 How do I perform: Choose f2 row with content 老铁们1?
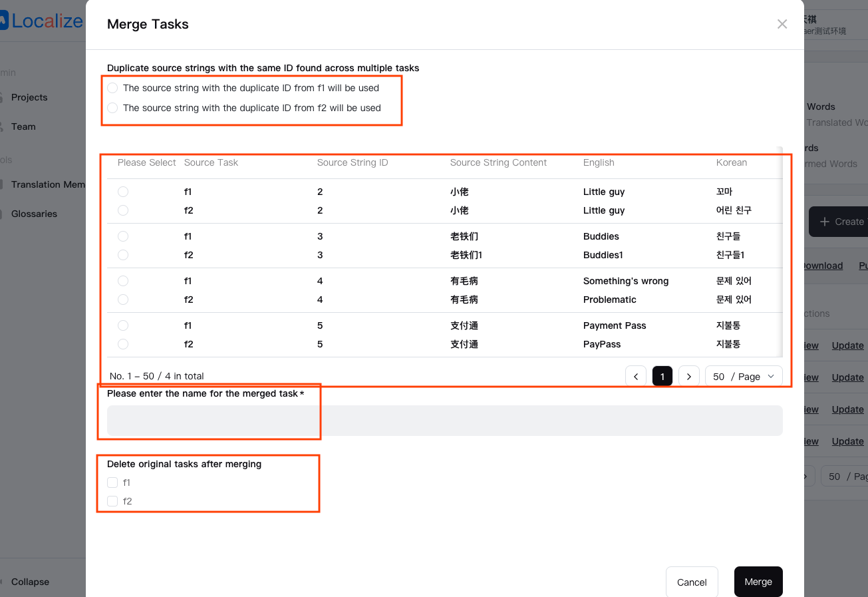coord(123,255)
